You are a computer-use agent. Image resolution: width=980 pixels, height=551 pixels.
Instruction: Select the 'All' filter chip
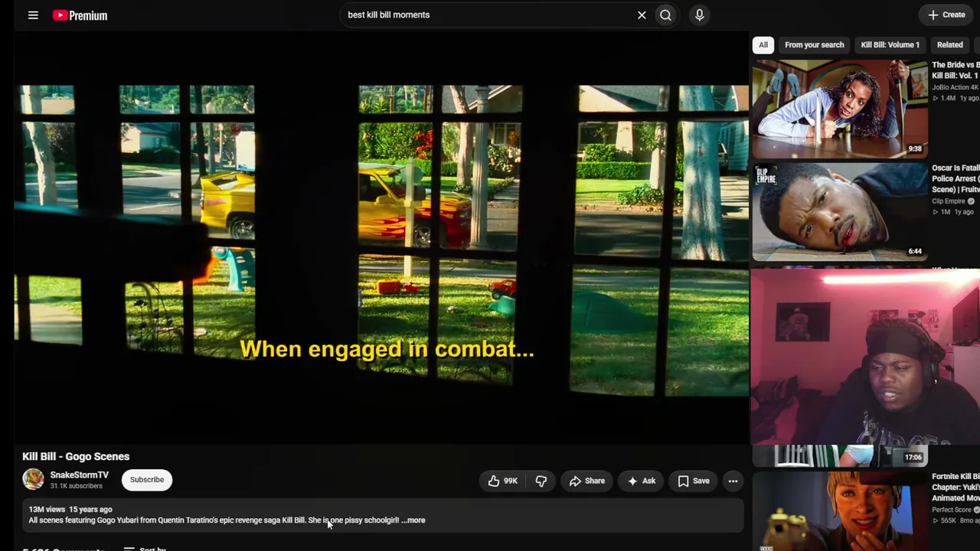763,45
